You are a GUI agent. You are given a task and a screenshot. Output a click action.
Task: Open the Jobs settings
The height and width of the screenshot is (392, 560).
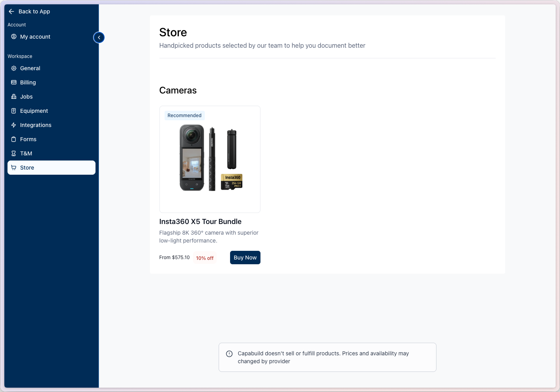[x=51, y=97]
